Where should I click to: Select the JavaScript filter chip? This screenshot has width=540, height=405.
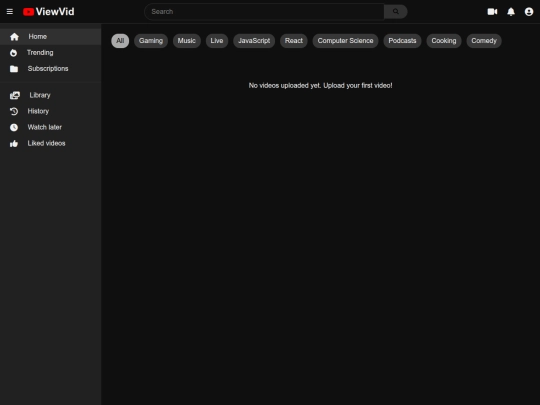pos(254,41)
